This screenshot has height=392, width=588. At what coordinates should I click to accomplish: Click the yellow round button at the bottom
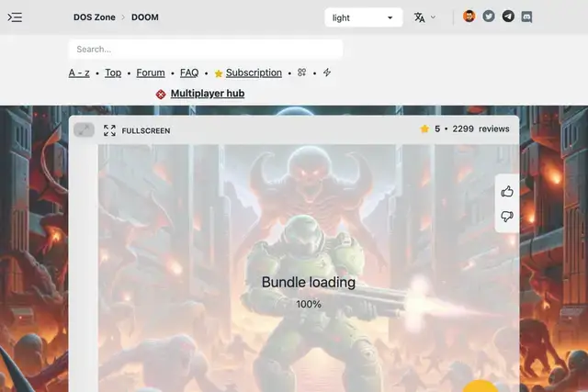coord(480,386)
